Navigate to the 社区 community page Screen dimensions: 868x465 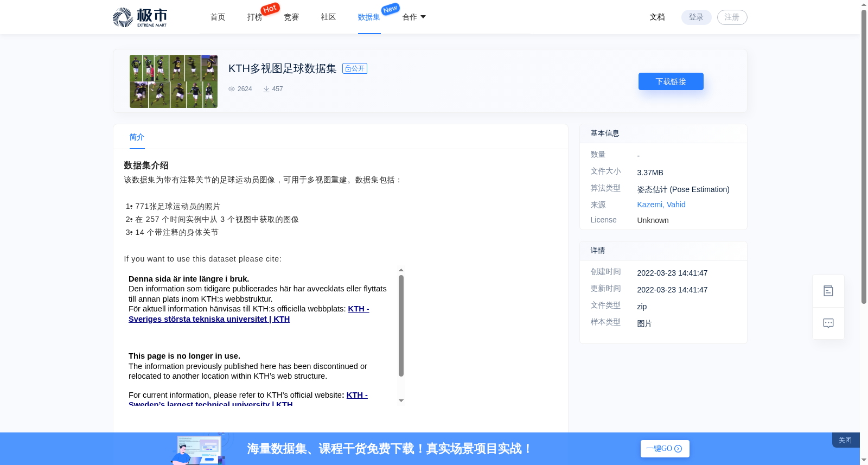[328, 17]
